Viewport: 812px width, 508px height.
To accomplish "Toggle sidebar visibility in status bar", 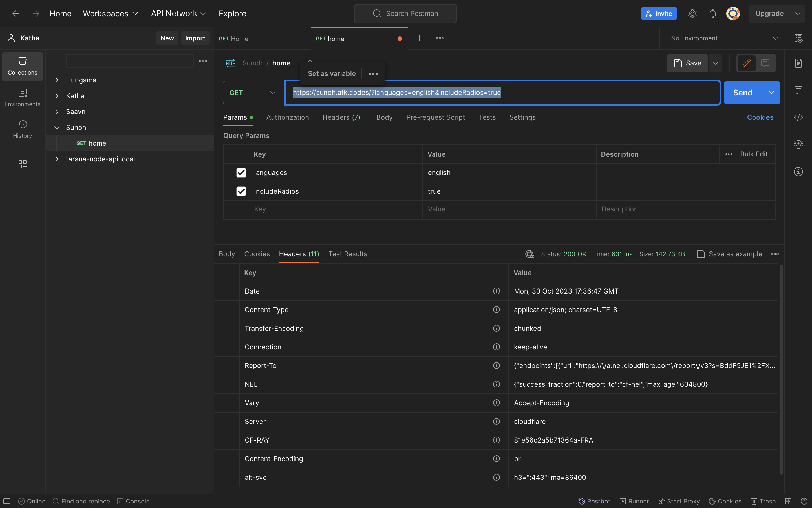I will 7,501.
